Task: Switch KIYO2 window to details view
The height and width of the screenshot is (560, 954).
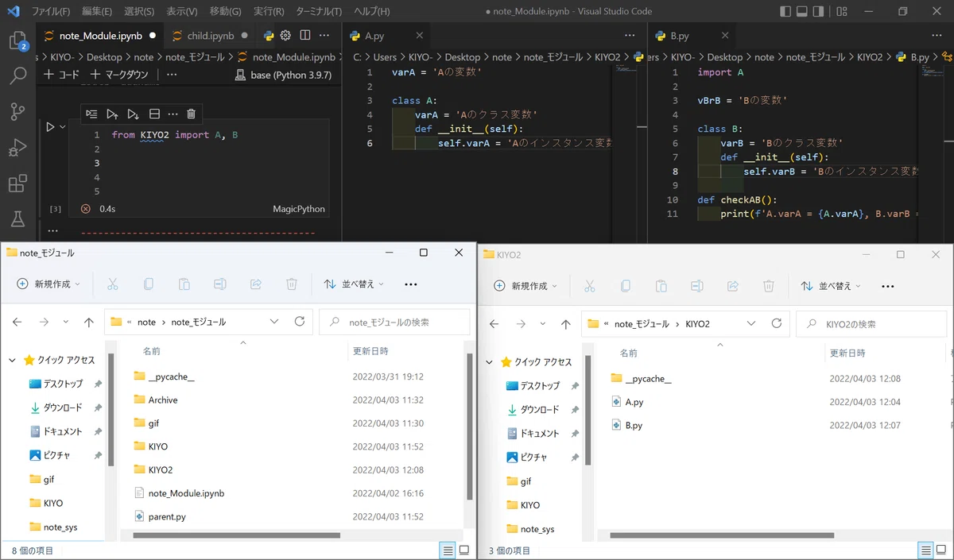Action: click(925, 550)
